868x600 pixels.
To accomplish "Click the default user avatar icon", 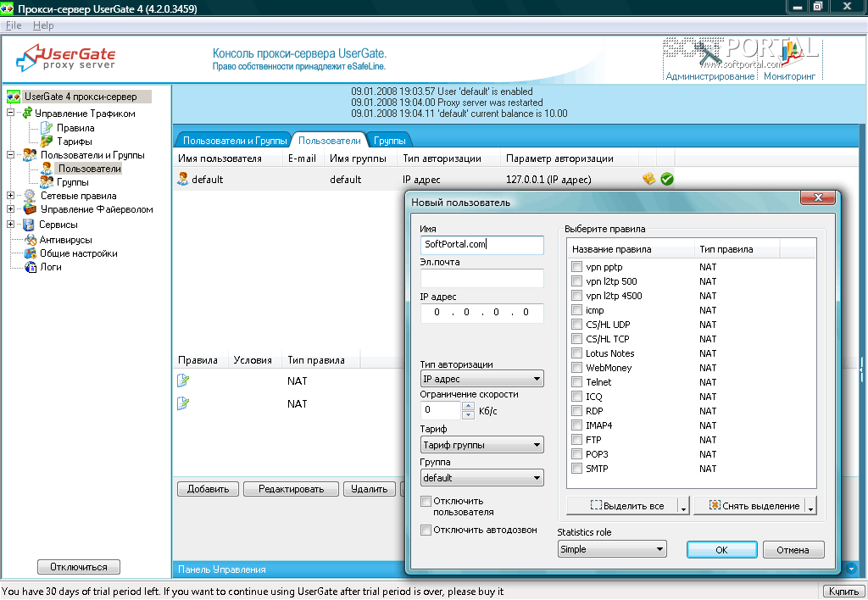I will [183, 179].
